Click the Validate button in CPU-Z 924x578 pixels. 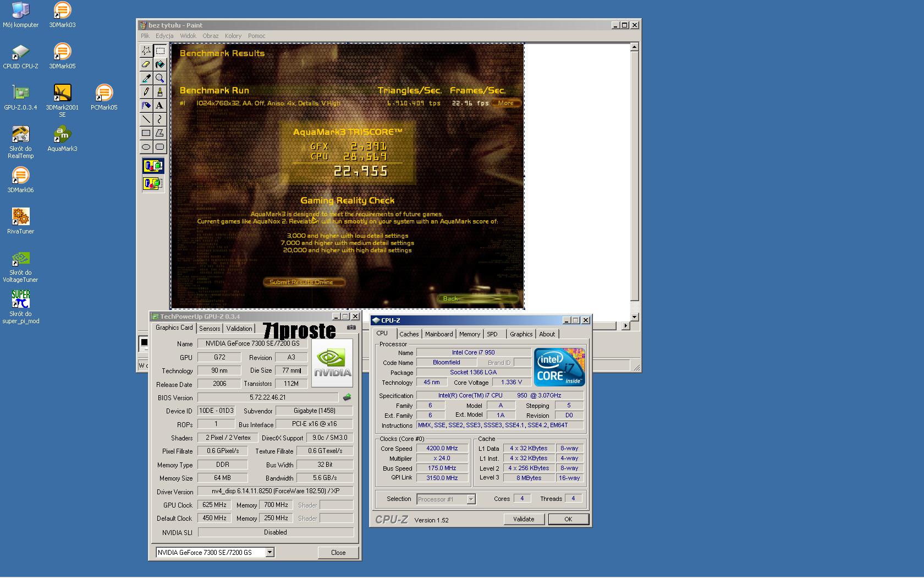(524, 519)
